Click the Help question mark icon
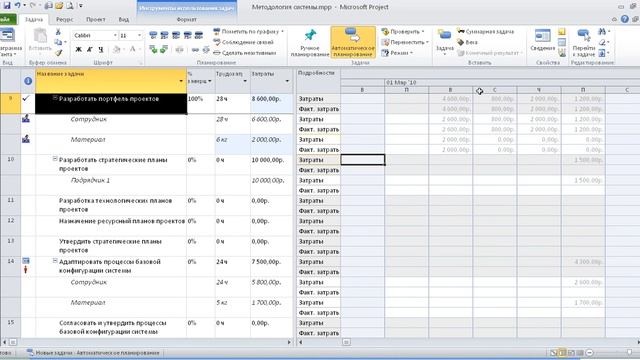 pos(624,19)
